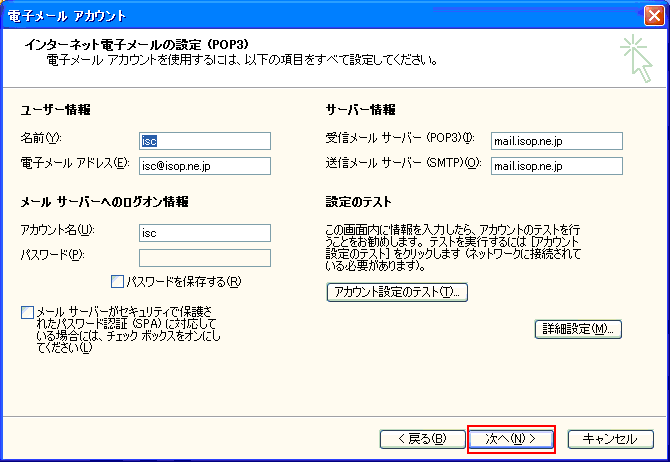Proceed with the 次へ button
Image resolution: width=670 pixels, height=462 pixels.
[511, 439]
